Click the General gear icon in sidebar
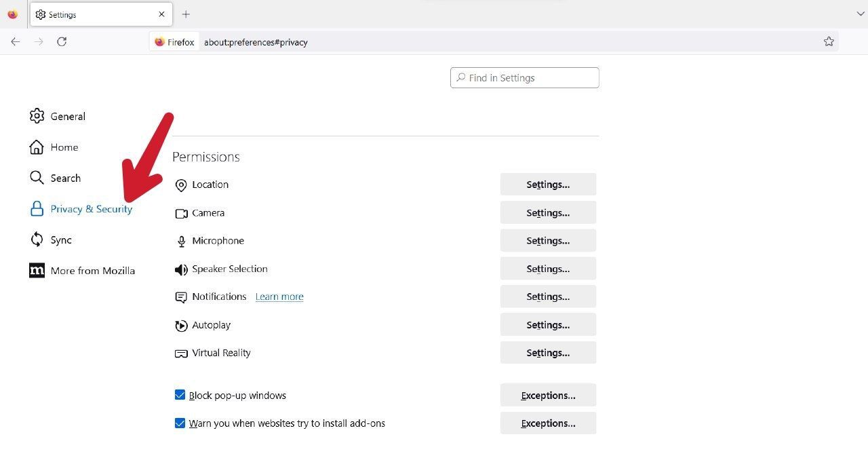 [x=37, y=116]
